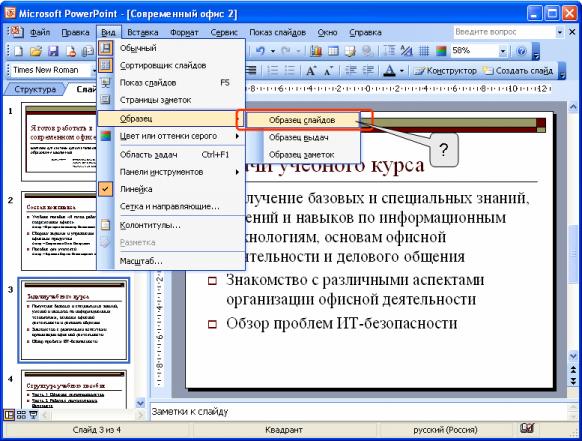Click the Введите вопрос input field
Viewport: 582px width, 441px height.
point(504,32)
